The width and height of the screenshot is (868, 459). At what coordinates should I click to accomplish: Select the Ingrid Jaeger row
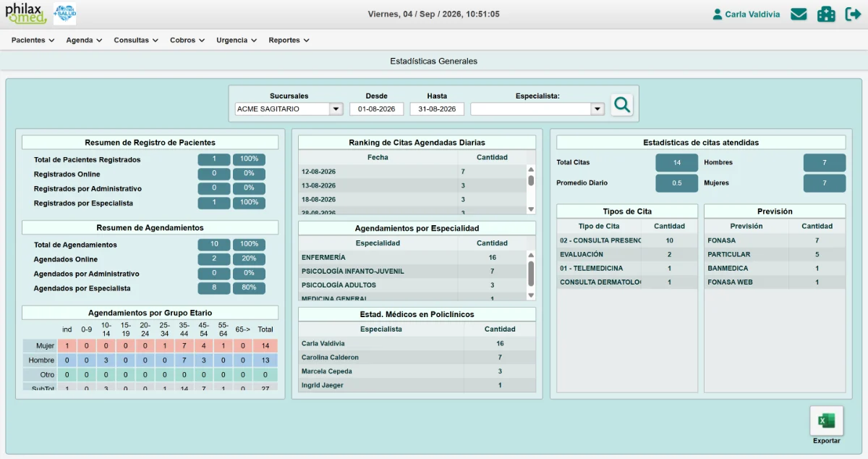tap(417, 385)
